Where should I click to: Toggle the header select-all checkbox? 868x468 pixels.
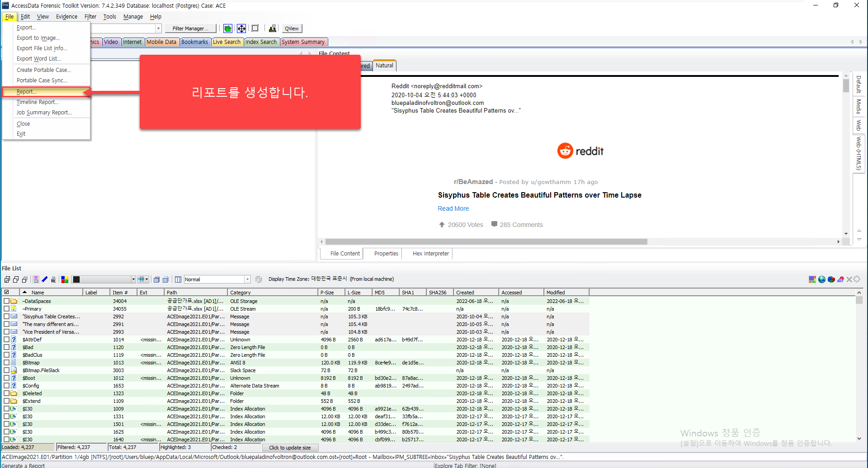7,292
